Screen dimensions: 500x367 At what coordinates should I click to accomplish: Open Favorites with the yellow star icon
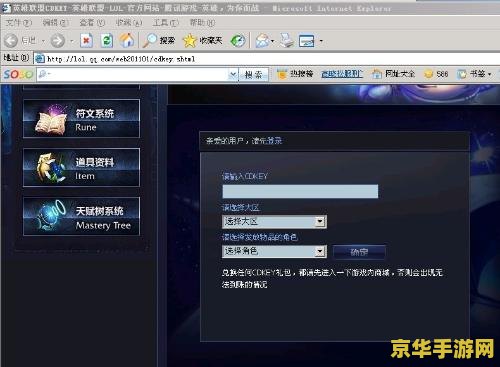tap(189, 41)
